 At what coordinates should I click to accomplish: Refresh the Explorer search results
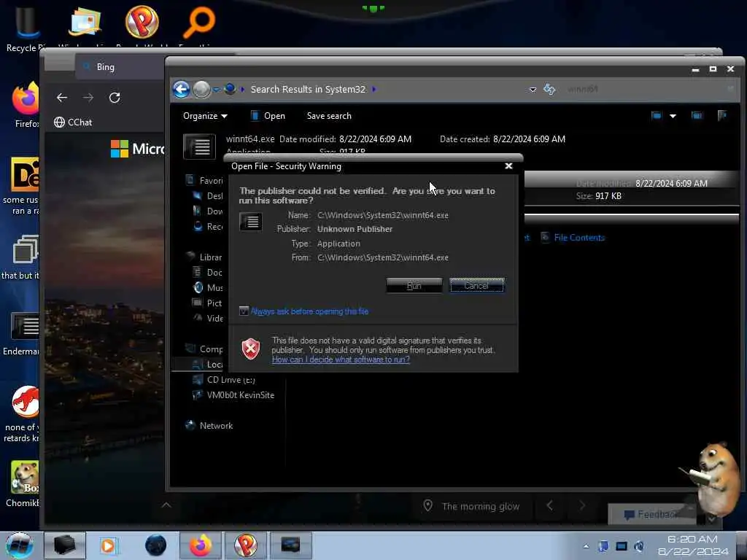click(x=549, y=90)
